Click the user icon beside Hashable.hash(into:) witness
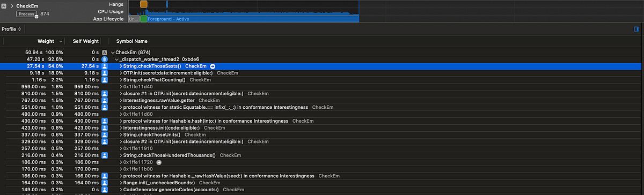This screenshot has width=644, height=195. tap(105, 121)
